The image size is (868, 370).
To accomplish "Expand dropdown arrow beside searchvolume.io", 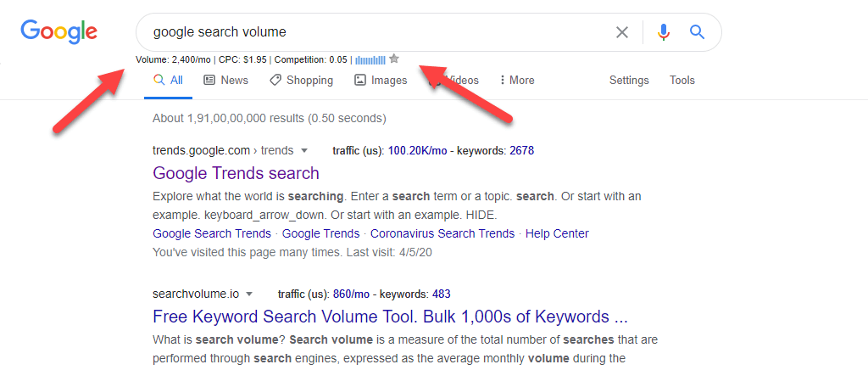I will (249, 294).
